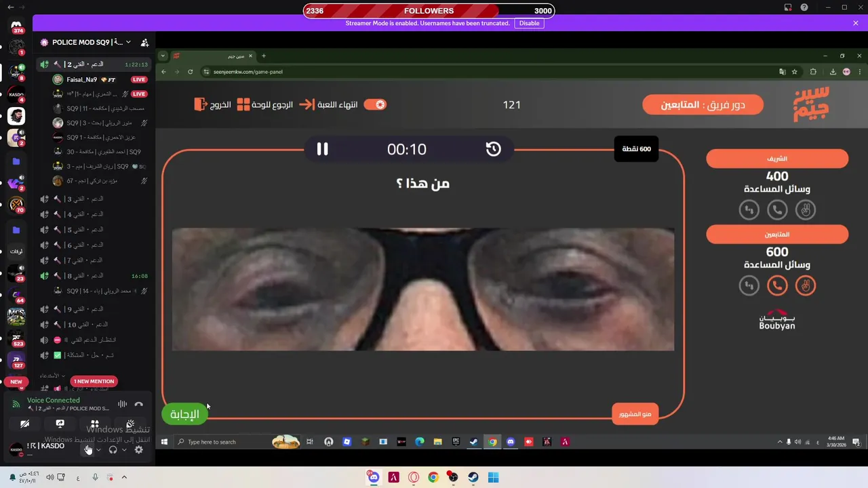Open Opera on the bottom taskbar
This screenshot has height=488, width=868.
(414, 477)
